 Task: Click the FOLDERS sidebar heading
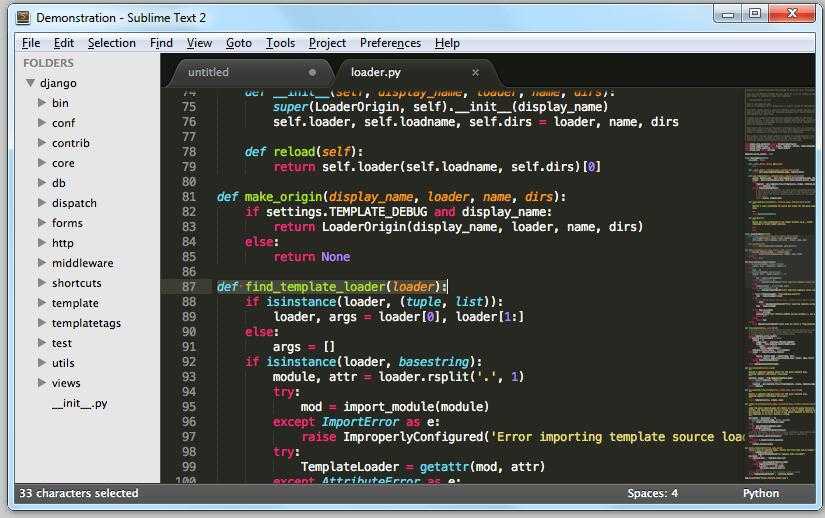[48, 63]
